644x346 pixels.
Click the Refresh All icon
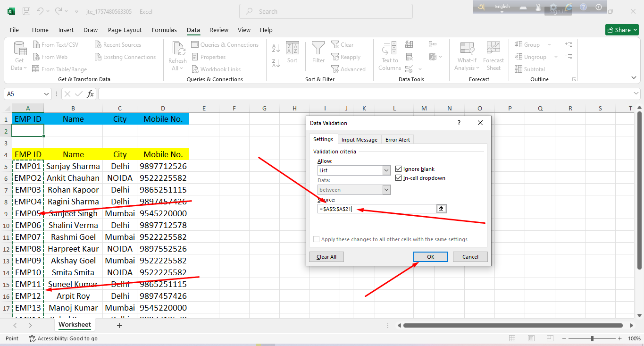(x=177, y=56)
